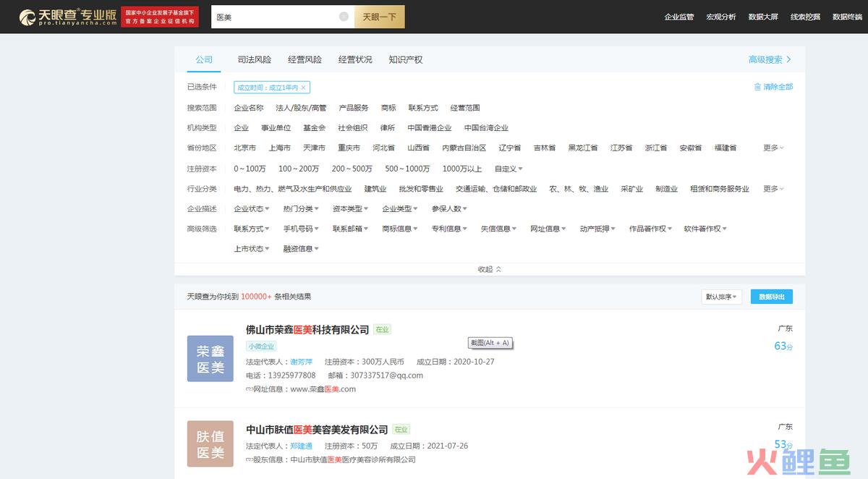Filter by region 江苏省
This screenshot has width=868, height=479.
[x=621, y=148]
